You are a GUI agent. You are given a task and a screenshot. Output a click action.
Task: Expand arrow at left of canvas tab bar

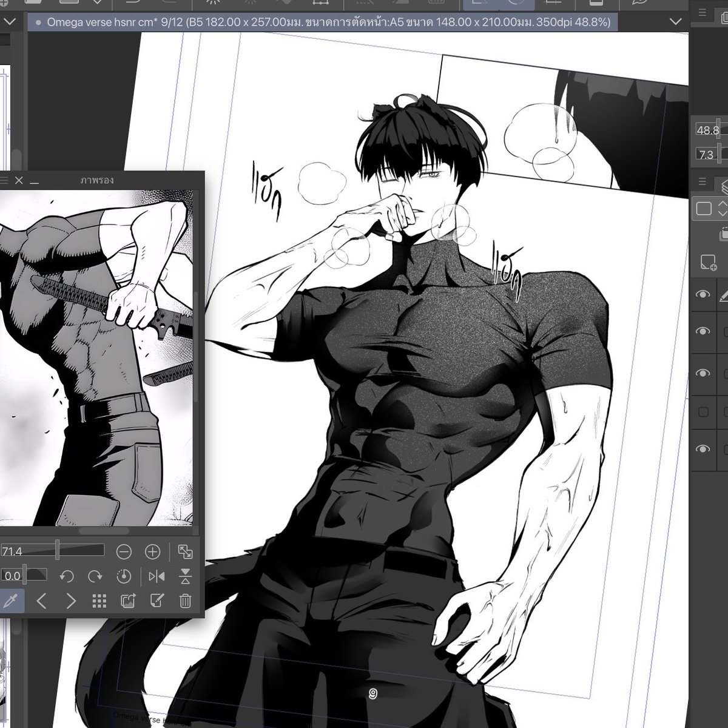pyautogui.click(x=11, y=21)
